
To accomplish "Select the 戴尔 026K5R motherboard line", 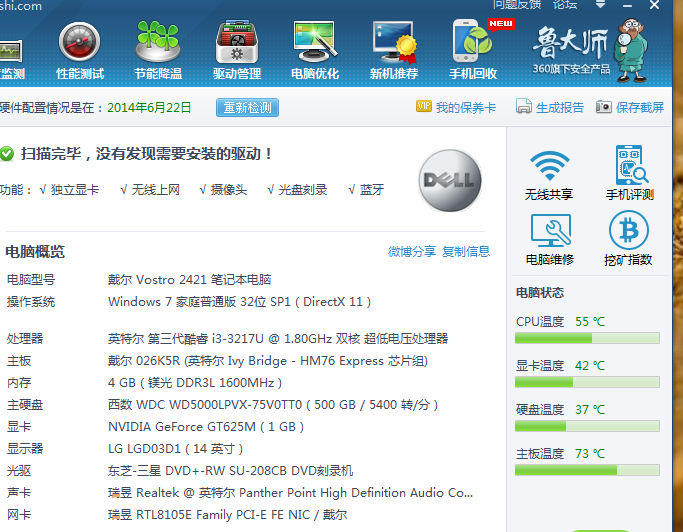I will pos(268,361).
